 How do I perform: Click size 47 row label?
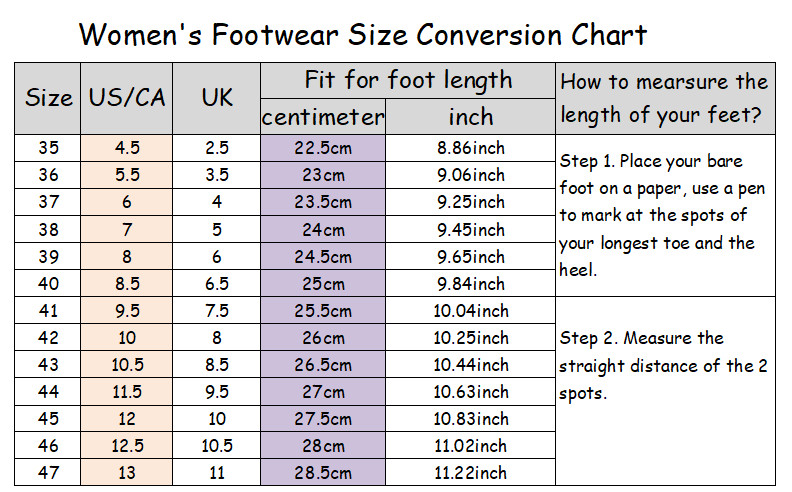[x=48, y=473]
